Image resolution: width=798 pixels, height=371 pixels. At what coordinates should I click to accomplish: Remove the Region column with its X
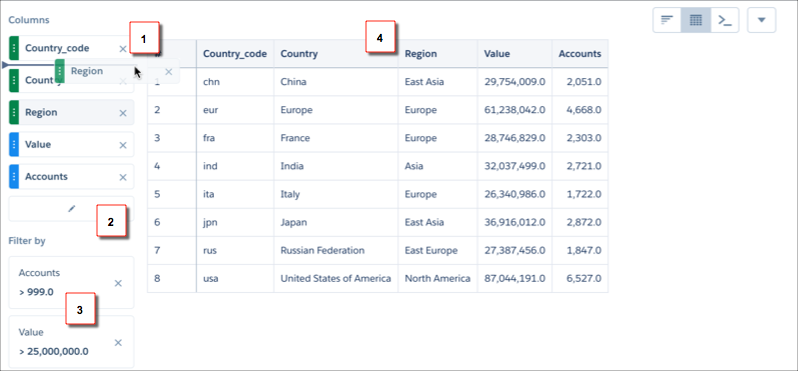tap(123, 113)
